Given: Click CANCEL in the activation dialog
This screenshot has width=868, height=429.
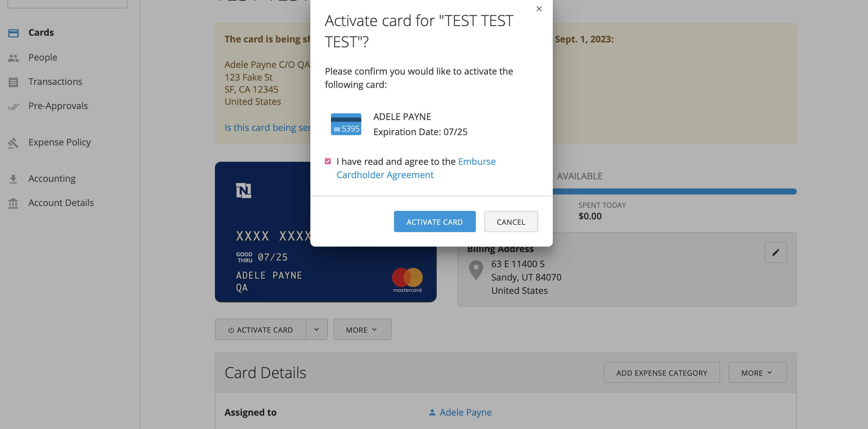Looking at the screenshot, I should click(x=511, y=221).
